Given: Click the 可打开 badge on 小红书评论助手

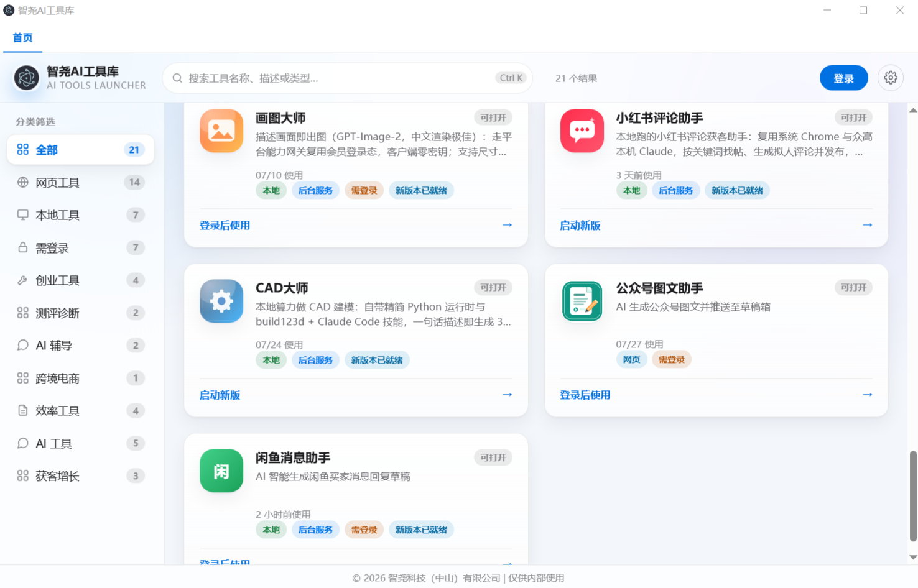Looking at the screenshot, I should click(853, 117).
